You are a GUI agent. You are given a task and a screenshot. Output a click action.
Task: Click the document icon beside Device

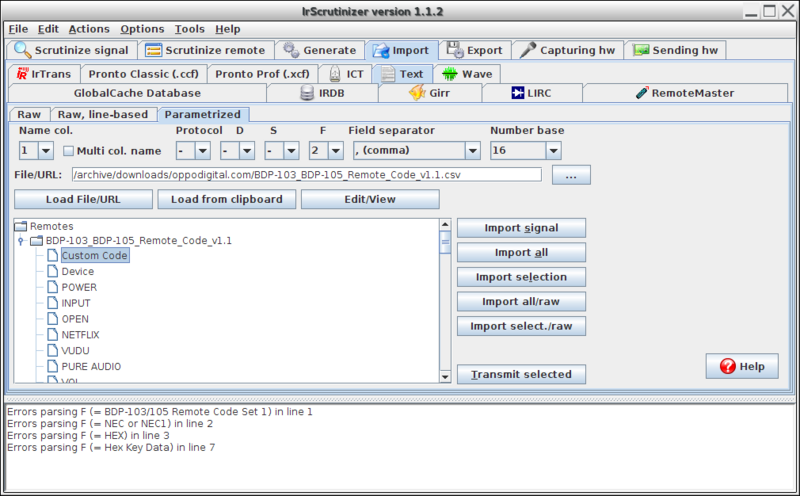(x=53, y=271)
